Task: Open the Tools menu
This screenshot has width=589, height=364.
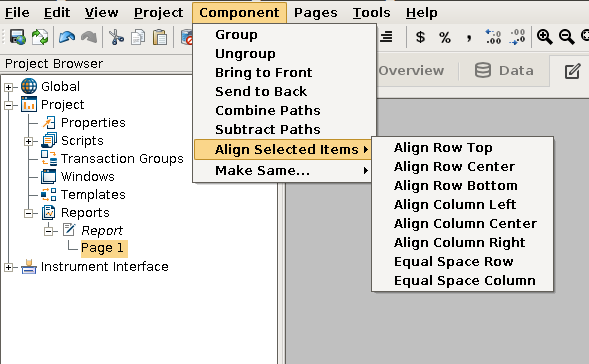Action: coord(372,13)
